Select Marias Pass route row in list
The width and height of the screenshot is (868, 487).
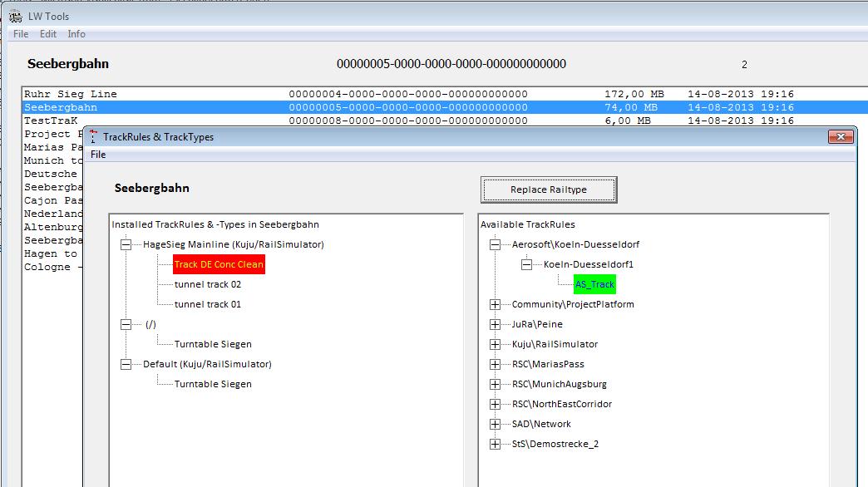pos(52,147)
